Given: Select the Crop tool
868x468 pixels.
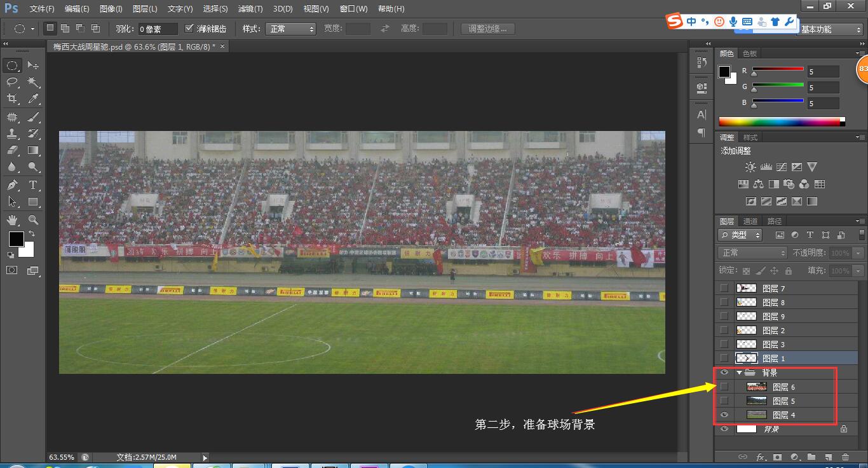Looking at the screenshot, I should (12, 99).
